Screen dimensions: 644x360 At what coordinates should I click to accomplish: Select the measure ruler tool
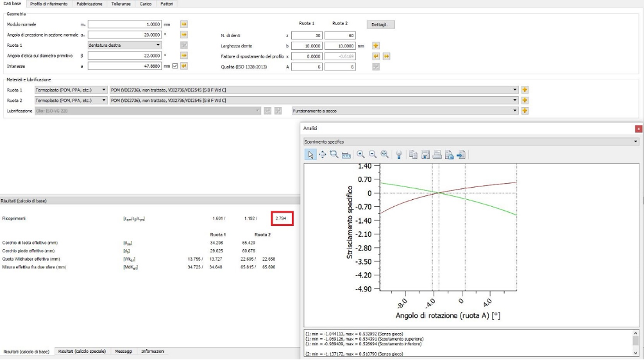346,154
